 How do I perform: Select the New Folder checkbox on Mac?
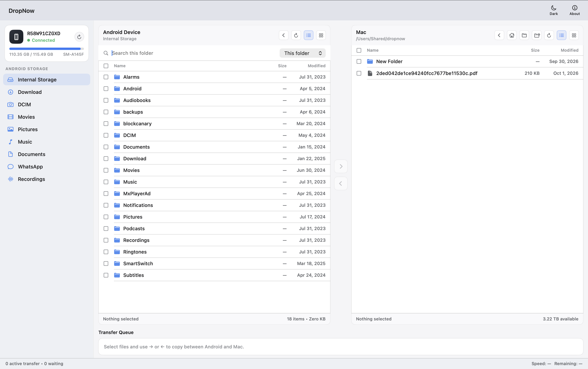[x=359, y=61]
